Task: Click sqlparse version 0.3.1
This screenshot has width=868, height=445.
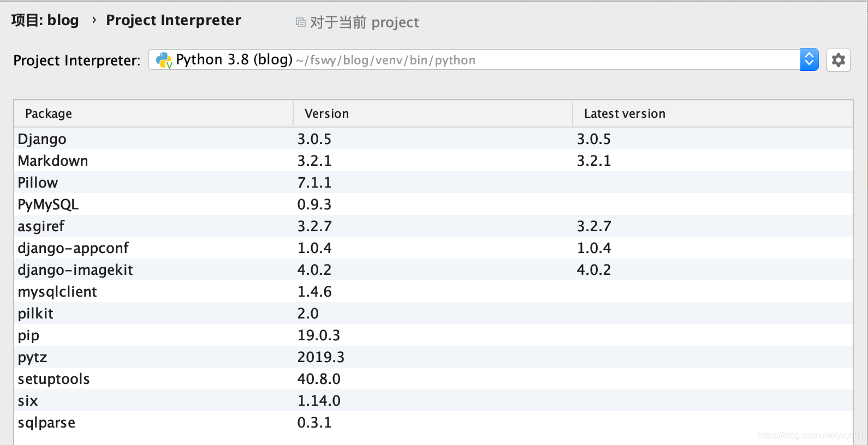Action: pyautogui.click(x=314, y=423)
